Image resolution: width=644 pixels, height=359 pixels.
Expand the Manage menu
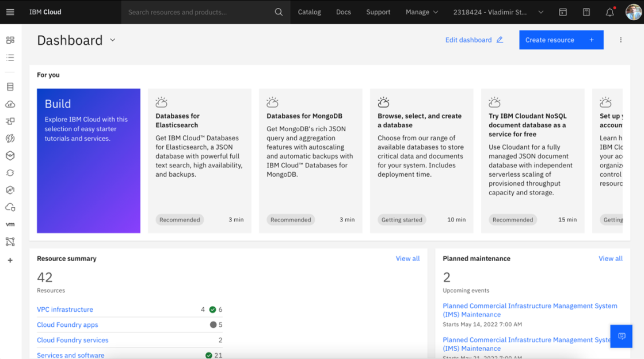422,12
